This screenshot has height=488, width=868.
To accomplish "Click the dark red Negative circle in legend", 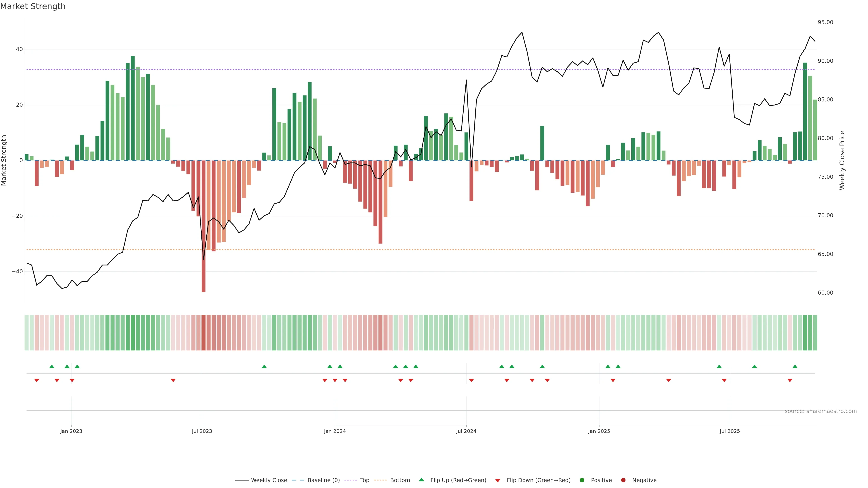I will [623, 480].
